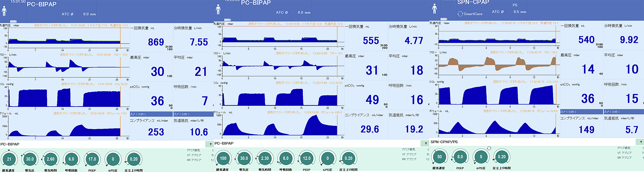Click respiratory rate value 16
Viewport: 644px width, 172px height.
[417, 100]
